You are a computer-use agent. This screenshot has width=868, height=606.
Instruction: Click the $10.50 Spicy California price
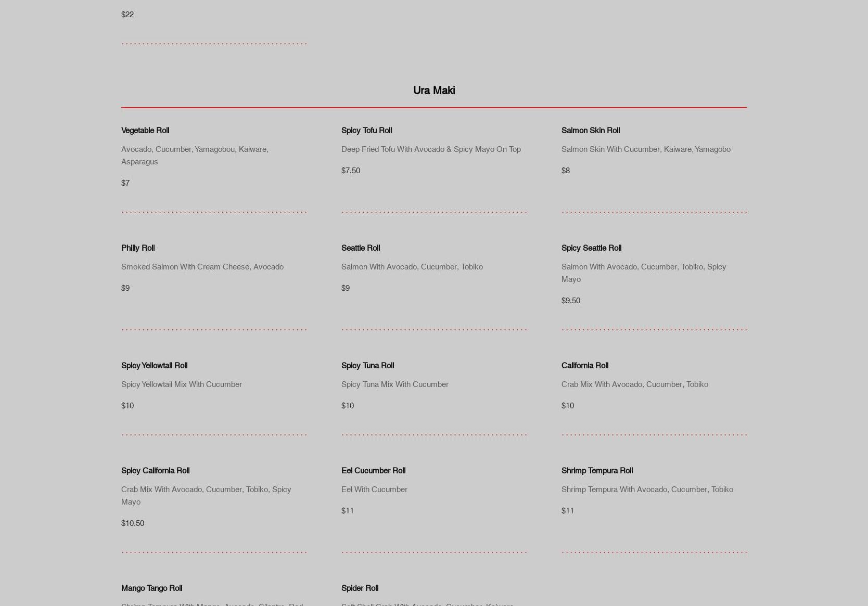[132, 523]
